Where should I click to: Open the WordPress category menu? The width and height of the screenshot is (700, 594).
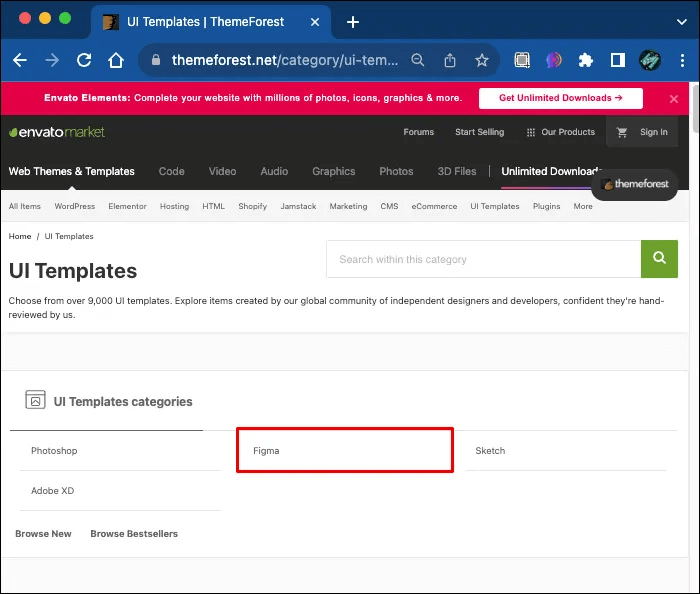click(x=75, y=206)
